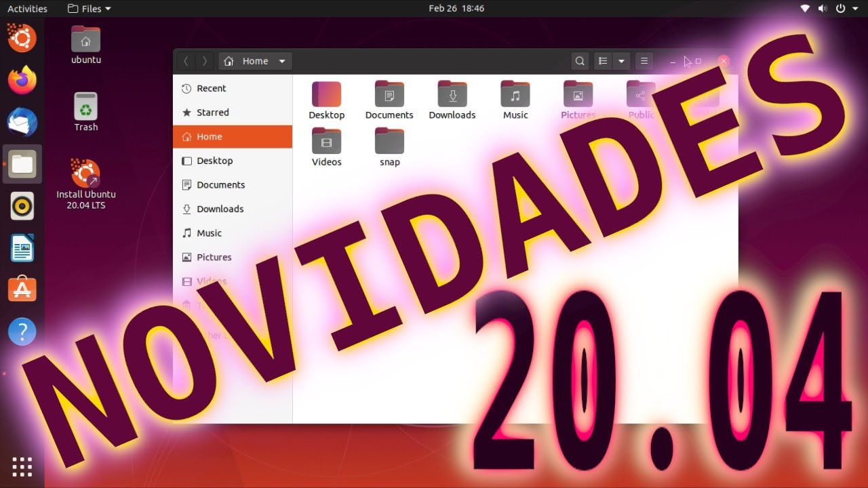
Task: Expand view options dropdown arrow
Action: pos(621,61)
